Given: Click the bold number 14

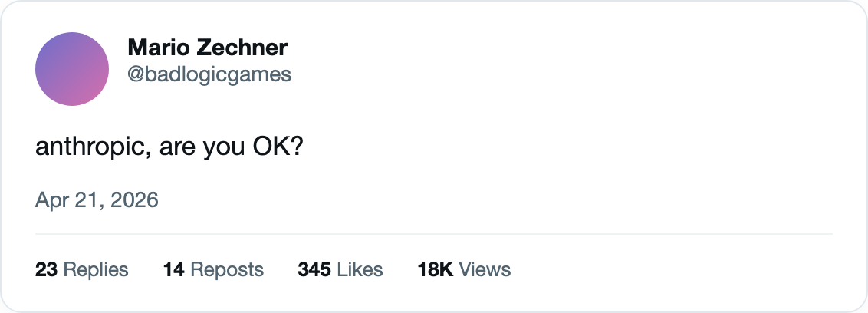Looking at the screenshot, I should pos(174,269).
